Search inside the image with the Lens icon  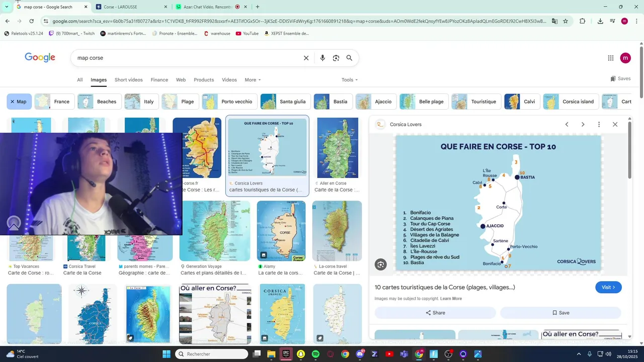click(x=381, y=264)
